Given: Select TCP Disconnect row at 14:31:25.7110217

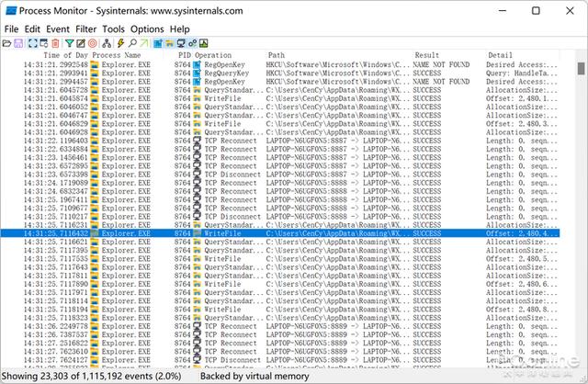Looking at the screenshot, I should (x=280, y=217).
